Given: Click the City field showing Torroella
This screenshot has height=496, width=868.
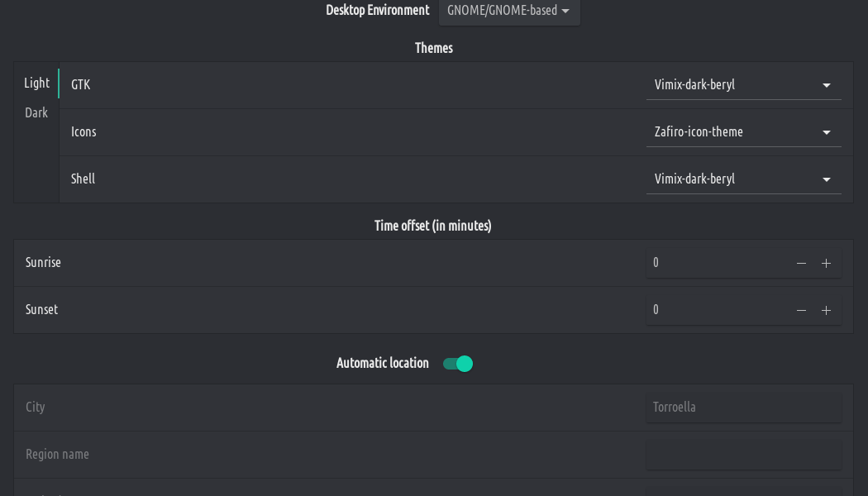Looking at the screenshot, I should click(743, 407).
